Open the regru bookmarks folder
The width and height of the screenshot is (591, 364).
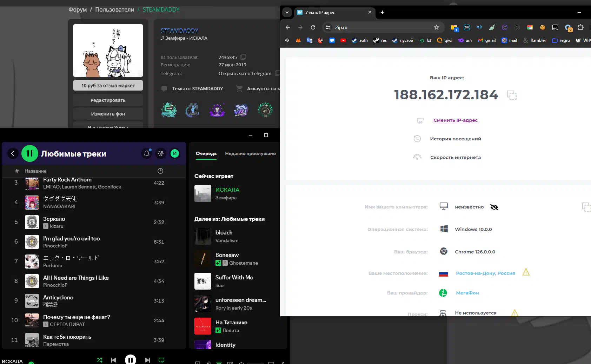(561, 40)
